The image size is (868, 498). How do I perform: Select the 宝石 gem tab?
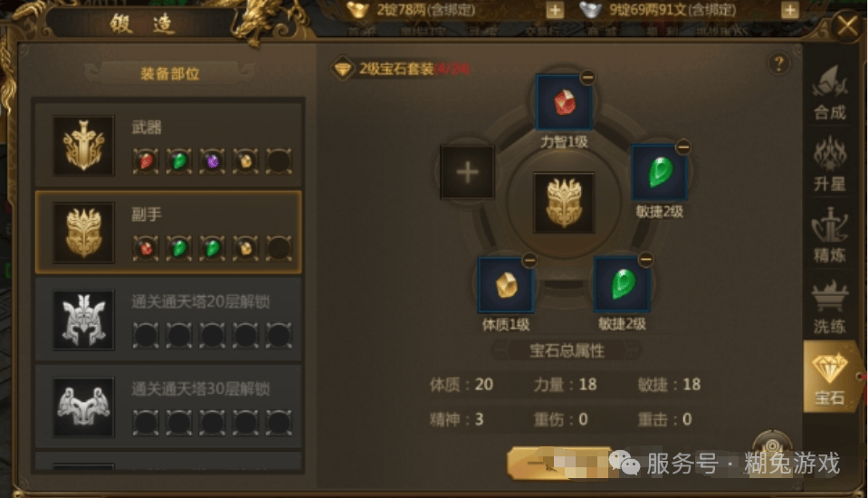click(x=830, y=378)
